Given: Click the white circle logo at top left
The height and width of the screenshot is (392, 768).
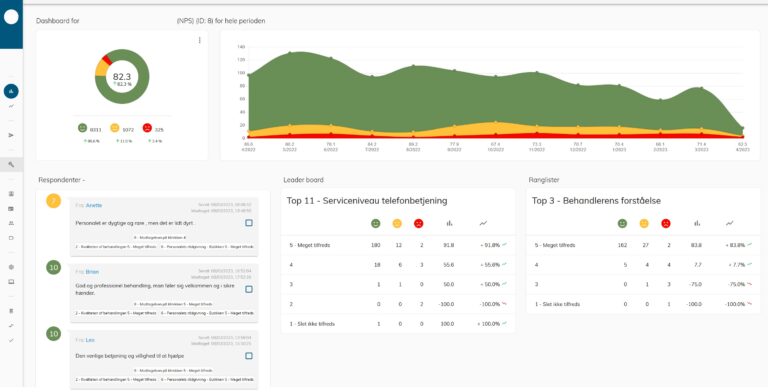Looking at the screenshot, I should 11,17.
